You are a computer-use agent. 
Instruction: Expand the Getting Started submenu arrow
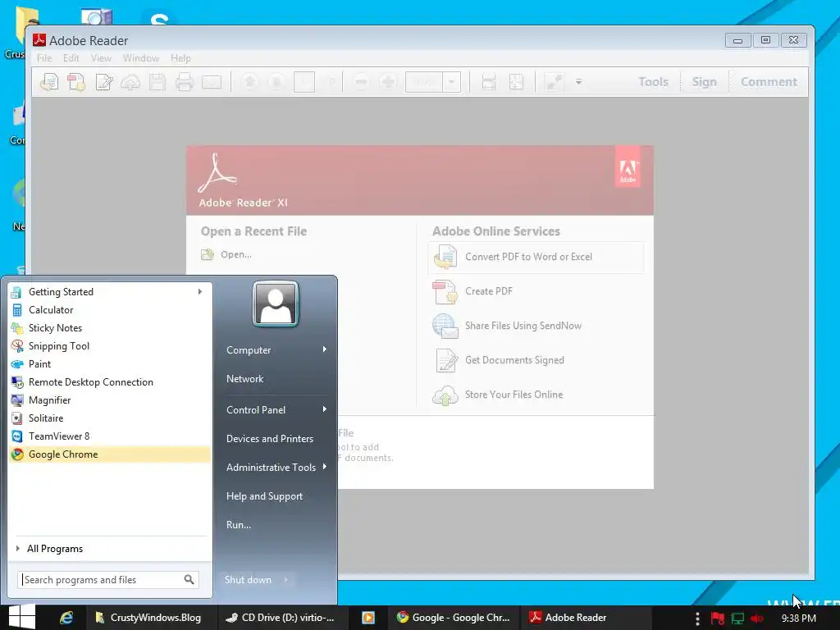(200, 292)
